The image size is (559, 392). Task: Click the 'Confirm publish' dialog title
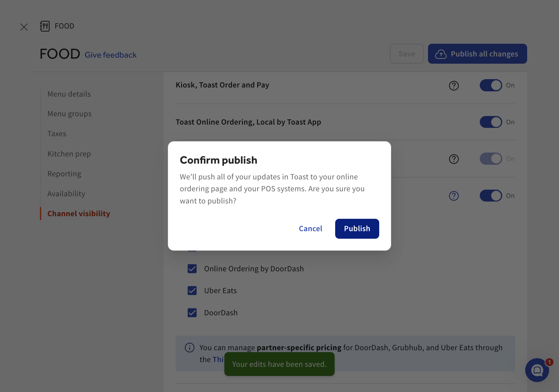pyautogui.click(x=219, y=160)
